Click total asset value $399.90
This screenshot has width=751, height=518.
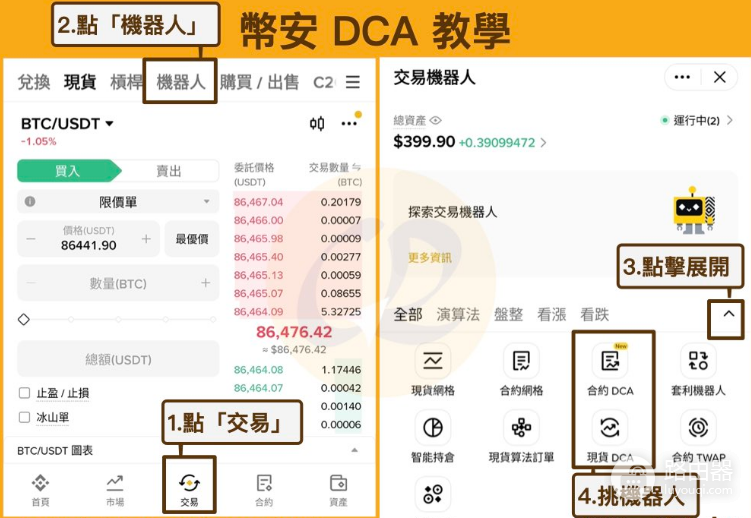pos(424,142)
